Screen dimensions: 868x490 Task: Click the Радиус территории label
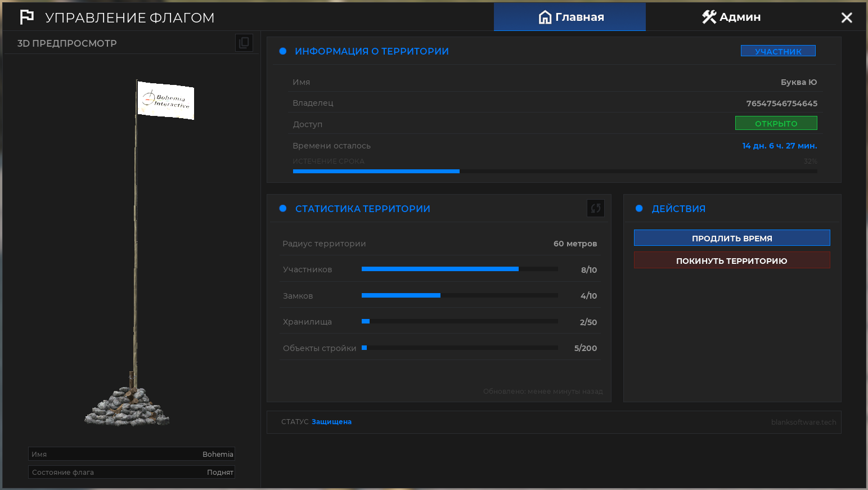pos(324,244)
